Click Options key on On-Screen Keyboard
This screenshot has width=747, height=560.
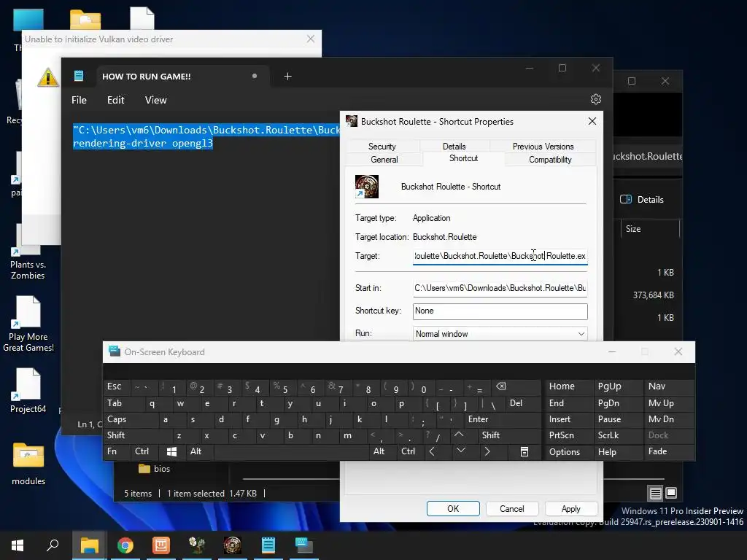pos(568,451)
